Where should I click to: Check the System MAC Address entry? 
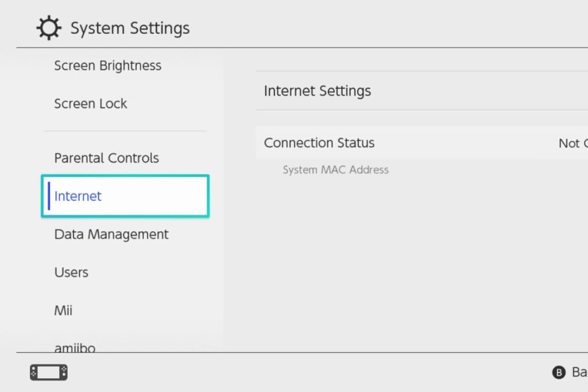[335, 170]
